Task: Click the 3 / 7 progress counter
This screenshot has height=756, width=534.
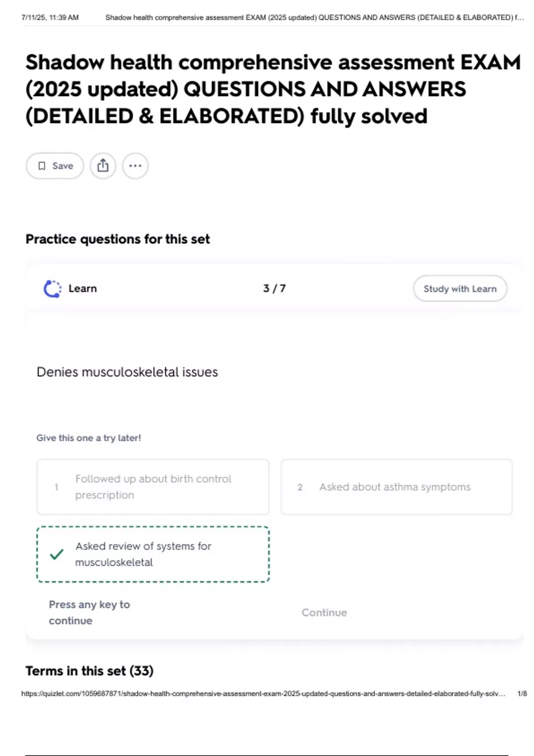Action: 274,289
